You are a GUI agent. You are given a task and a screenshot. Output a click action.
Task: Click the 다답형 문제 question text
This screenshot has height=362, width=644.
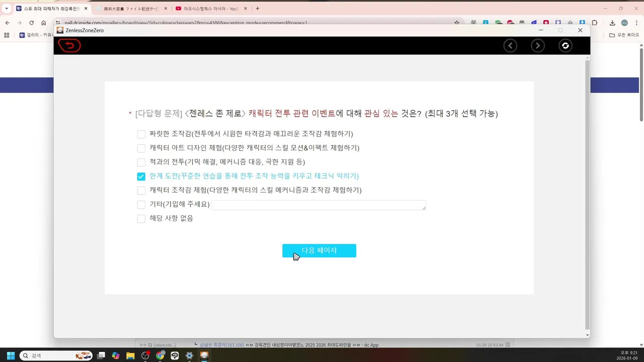(x=158, y=114)
